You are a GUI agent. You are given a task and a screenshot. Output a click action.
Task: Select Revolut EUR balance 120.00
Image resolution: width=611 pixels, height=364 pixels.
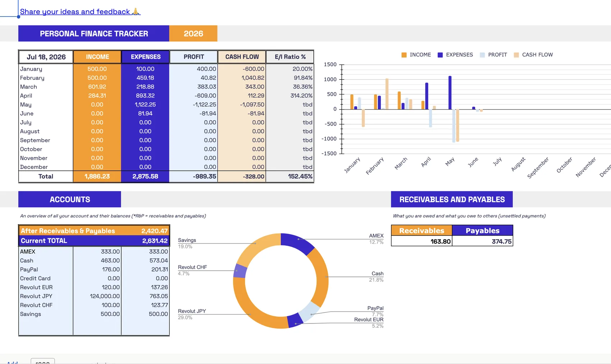(x=97, y=287)
